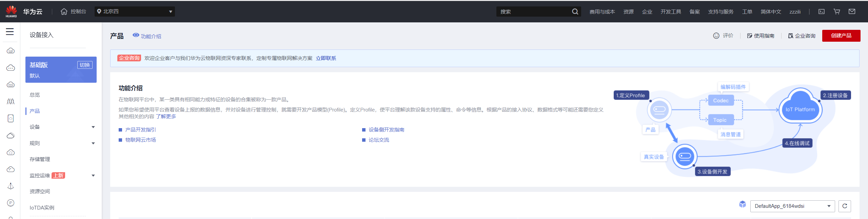Go to 资源空间 in the sidebar

pos(40,192)
